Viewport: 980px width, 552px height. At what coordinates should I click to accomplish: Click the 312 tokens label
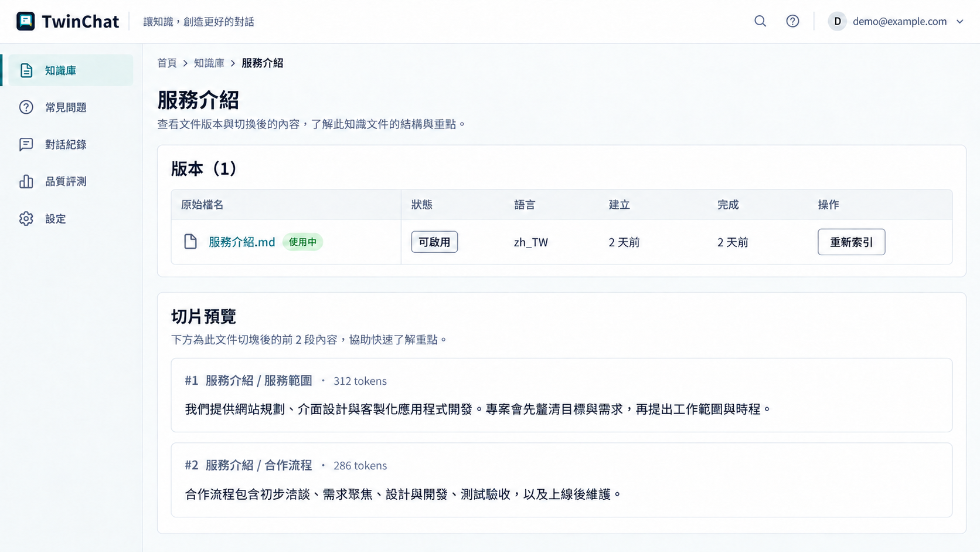pos(360,381)
